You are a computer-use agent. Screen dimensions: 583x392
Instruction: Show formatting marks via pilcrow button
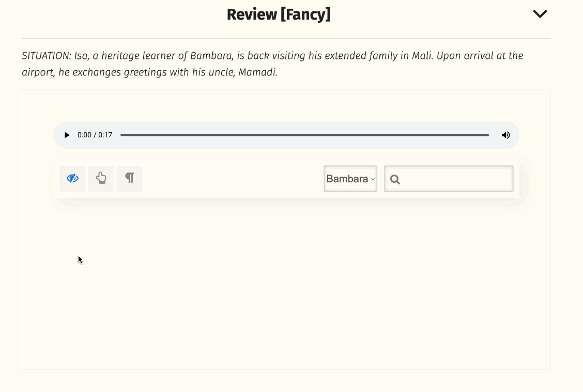point(129,178)
